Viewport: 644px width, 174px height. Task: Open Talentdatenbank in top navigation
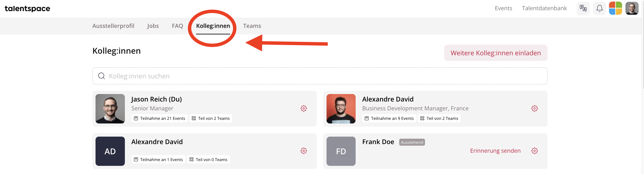click(x=544, y=8)
